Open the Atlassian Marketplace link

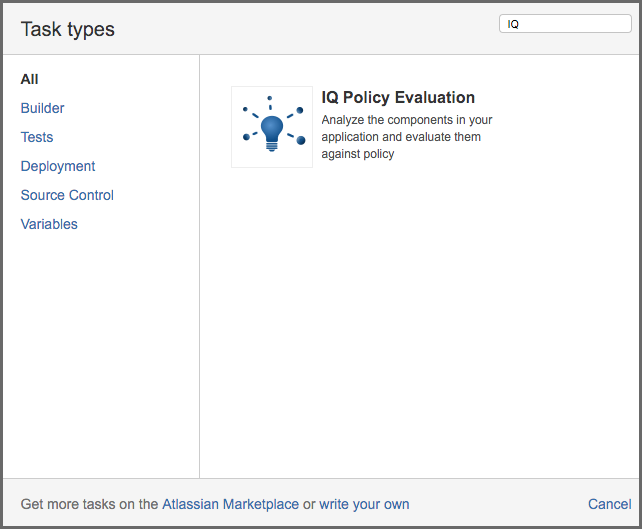pos(231,504)
